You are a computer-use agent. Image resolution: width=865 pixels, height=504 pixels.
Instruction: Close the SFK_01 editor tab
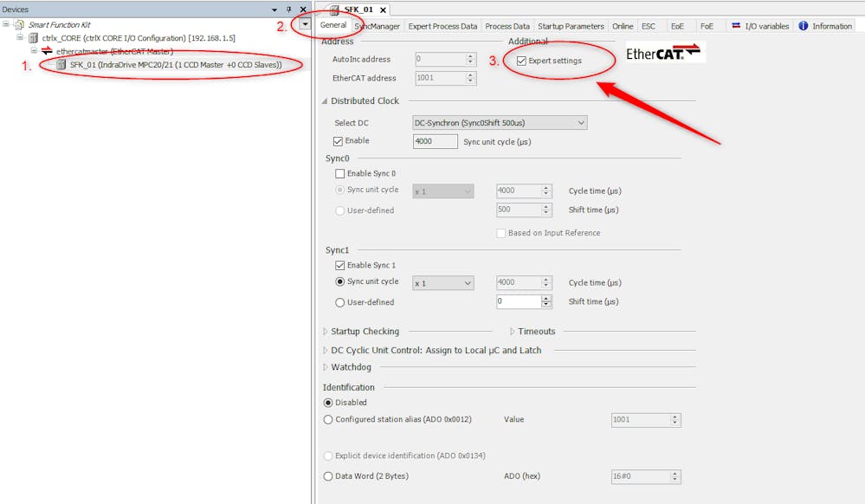(x=383, y=10)
